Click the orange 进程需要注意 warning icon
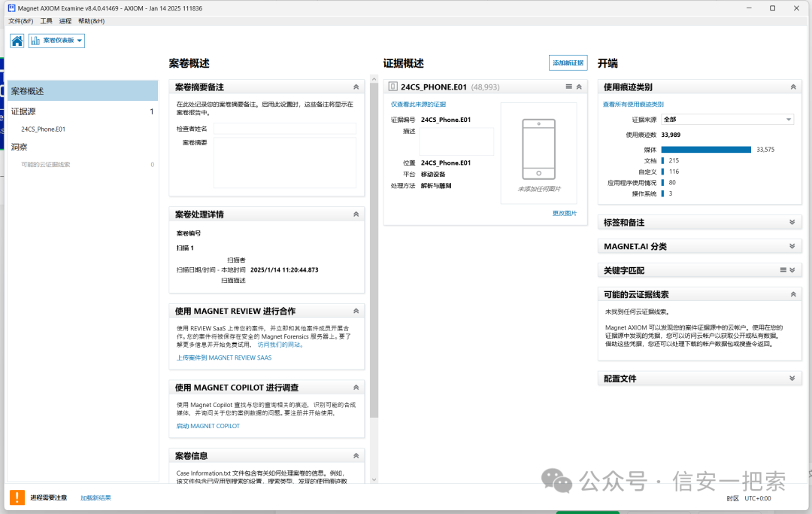The height and width of the screenshot is (514, 812). [17, 497]
